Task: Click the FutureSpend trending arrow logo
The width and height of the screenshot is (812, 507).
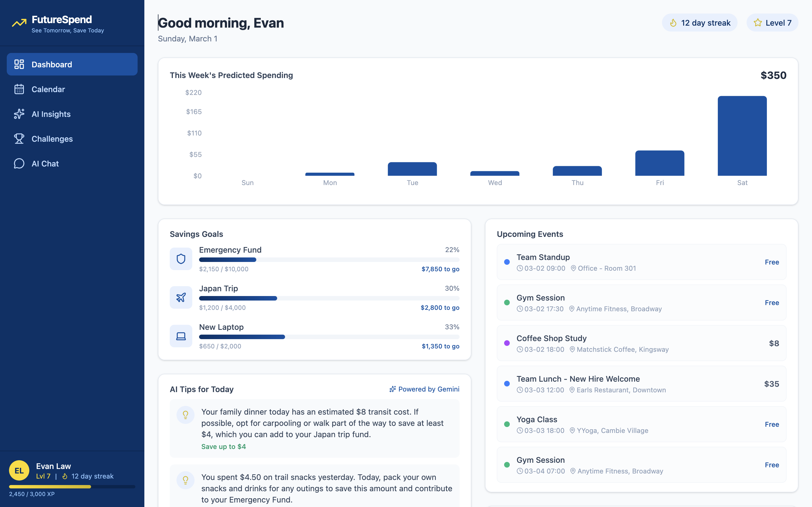Action: [x=19, y=23]
